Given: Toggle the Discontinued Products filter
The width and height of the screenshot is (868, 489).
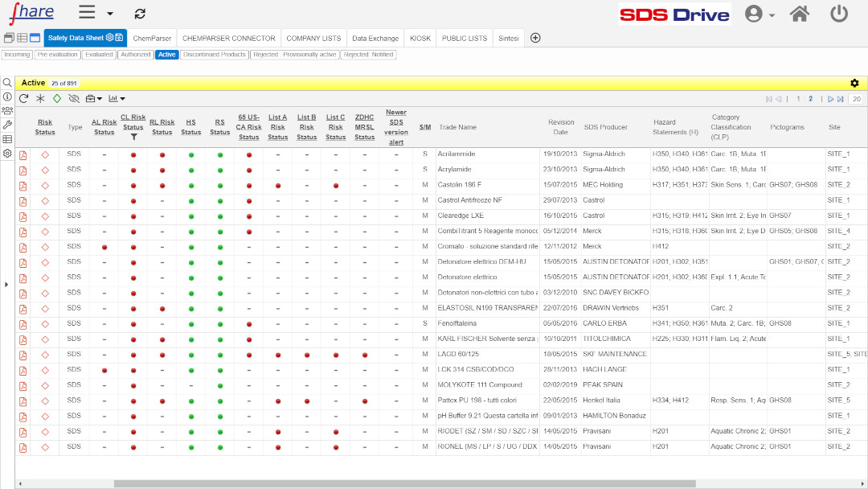Looking at the screenshot, I should (215, 55).
